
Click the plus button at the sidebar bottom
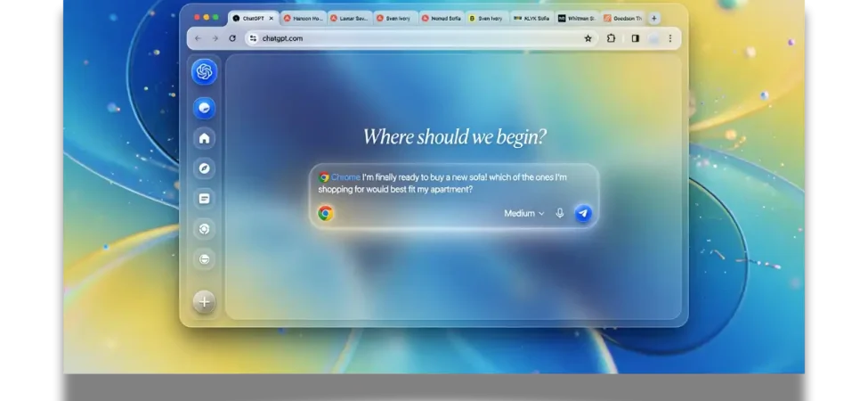(204, 302)
